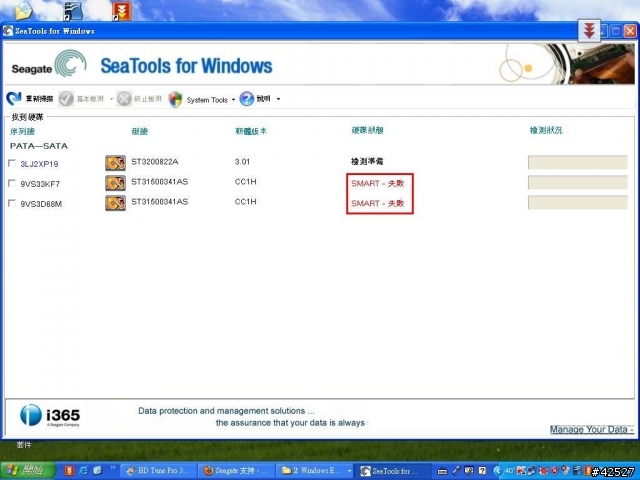Launch Internet Explorer from quick launch
Viewport: 640px width, 480px height.
click(x=83, y=471)
